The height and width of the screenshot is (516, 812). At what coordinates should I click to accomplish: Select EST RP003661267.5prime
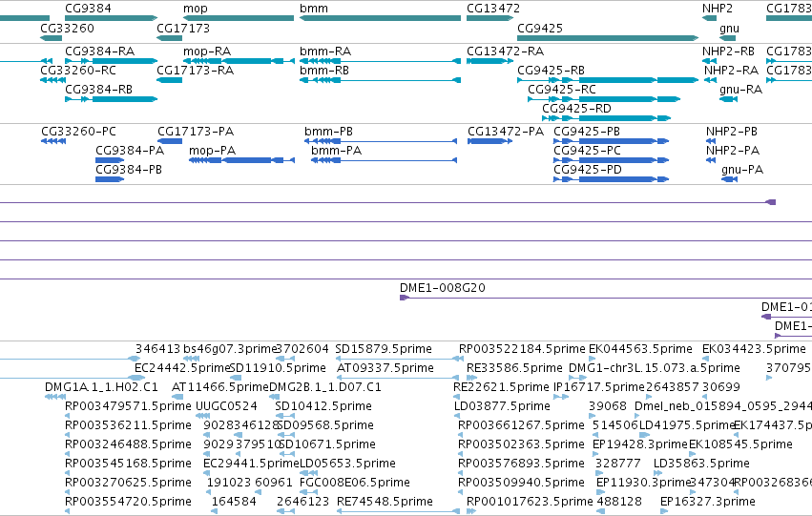[461, 435]
